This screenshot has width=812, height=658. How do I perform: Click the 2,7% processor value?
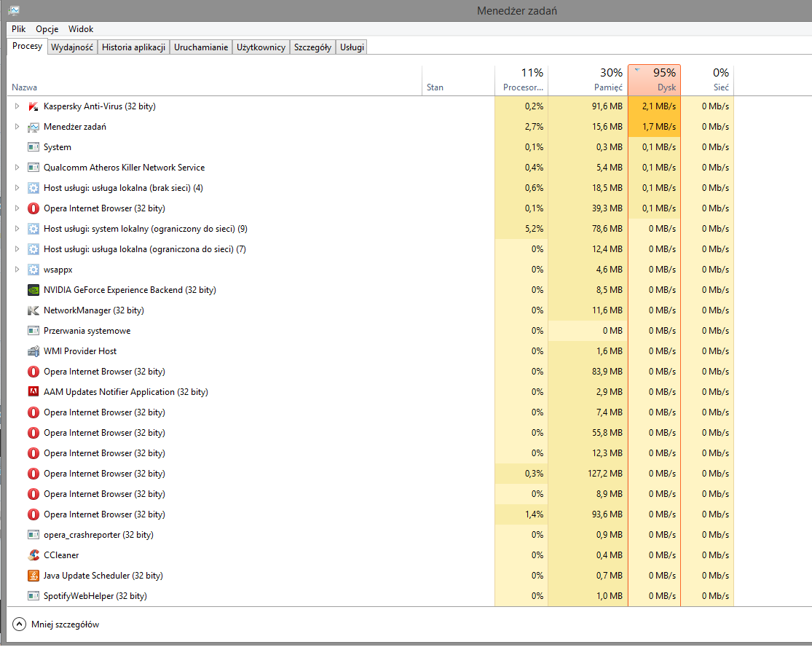pos(534,126)
